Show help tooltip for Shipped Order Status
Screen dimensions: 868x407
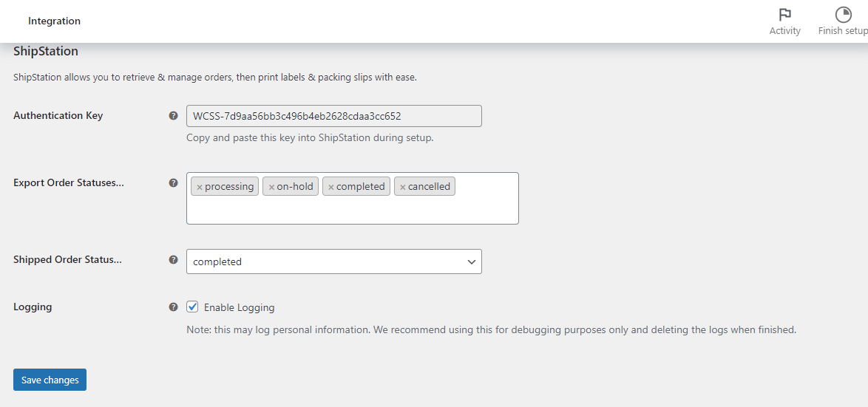(x=173, y=259)
